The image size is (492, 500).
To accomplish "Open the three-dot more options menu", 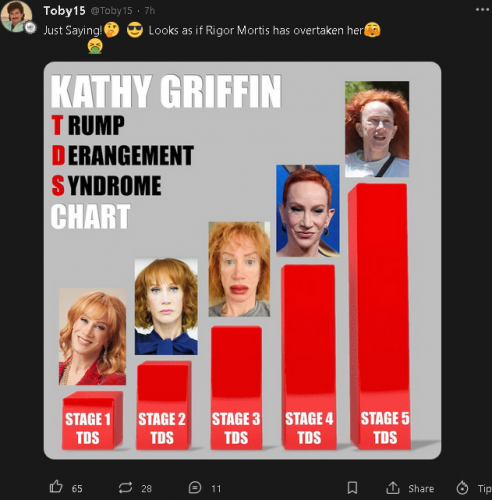I will coord(483,10).
